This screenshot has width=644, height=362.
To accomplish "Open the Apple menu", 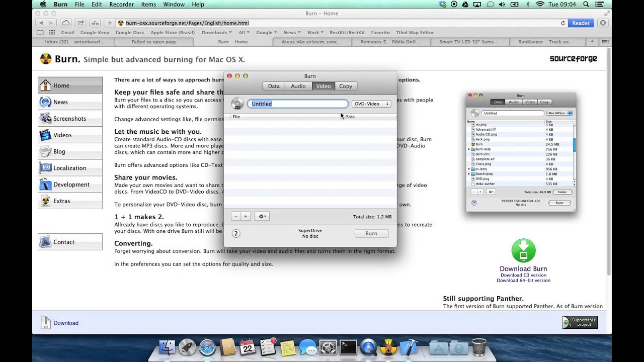I will (43, 5).
